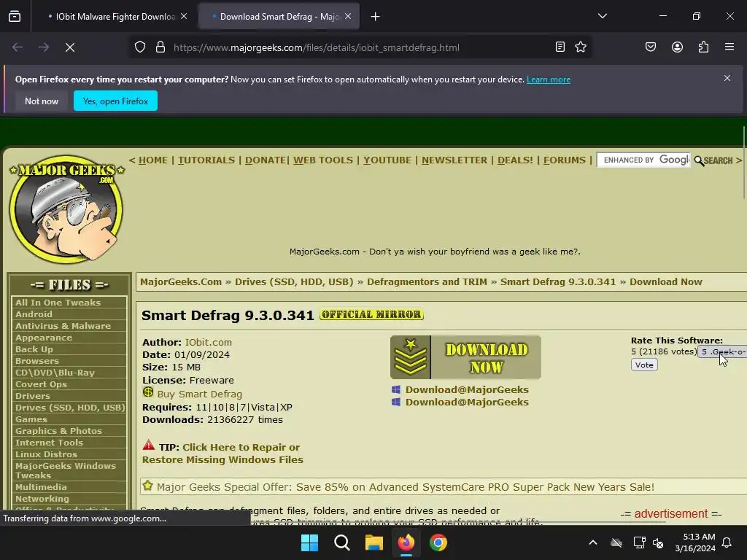Open Windows taskbar search

click(341, 542)
